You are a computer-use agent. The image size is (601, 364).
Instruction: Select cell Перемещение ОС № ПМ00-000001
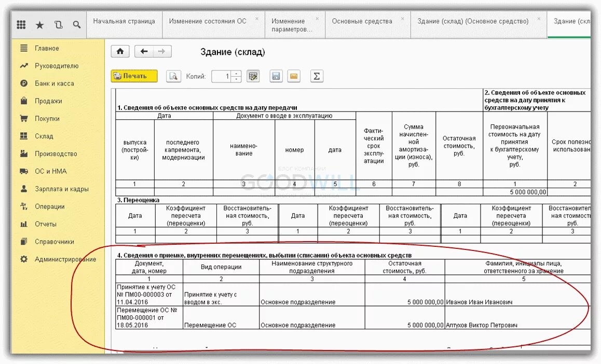pyautogui.click(x=149, y=317)
